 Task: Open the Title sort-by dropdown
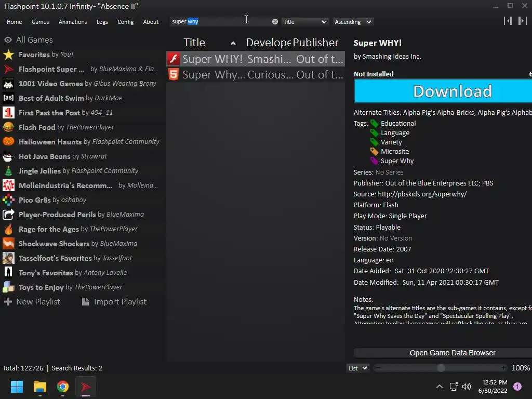(x=304, y=22)
